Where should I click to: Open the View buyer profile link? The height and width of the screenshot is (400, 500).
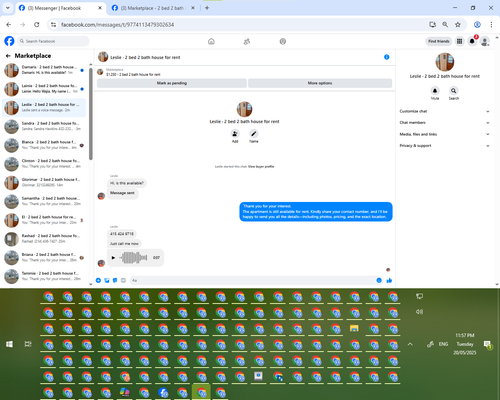[x=261, y=166]
